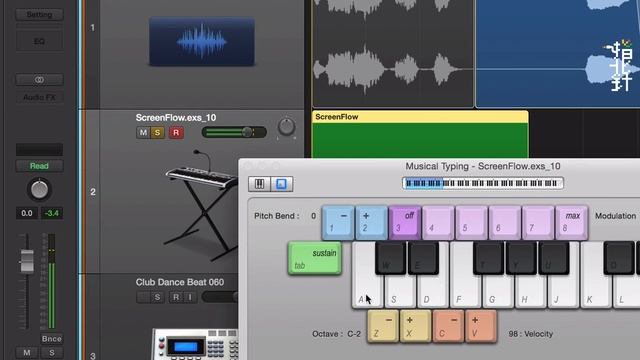Select the gray audio waveform region
The image size is (640, 360).
click(393, 53)
